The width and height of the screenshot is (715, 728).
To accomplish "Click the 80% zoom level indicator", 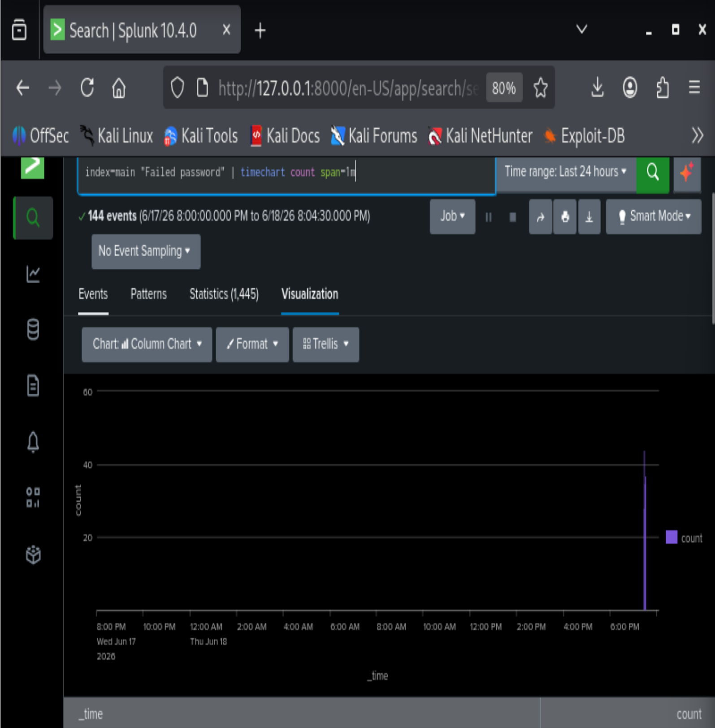I will tap(504, 88).
